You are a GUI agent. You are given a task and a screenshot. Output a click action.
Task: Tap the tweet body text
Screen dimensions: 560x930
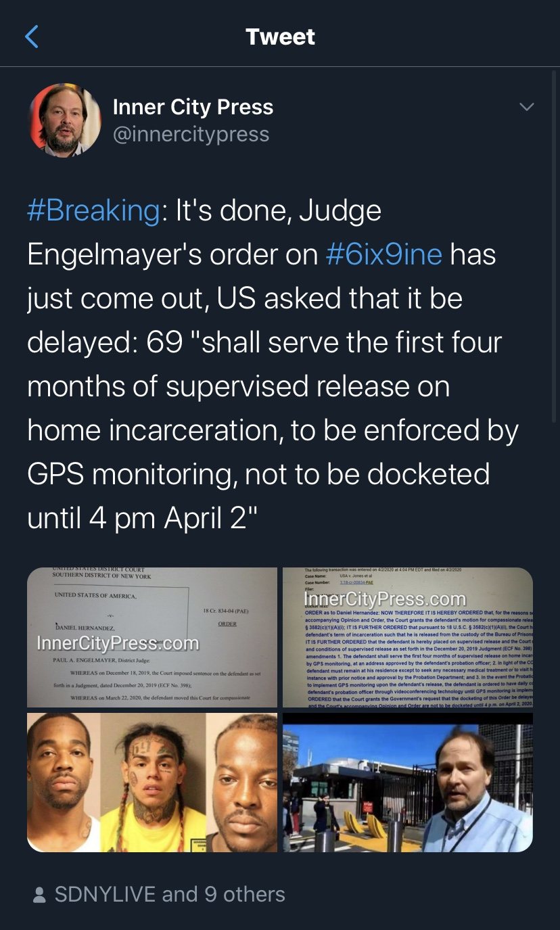point(271,364)
